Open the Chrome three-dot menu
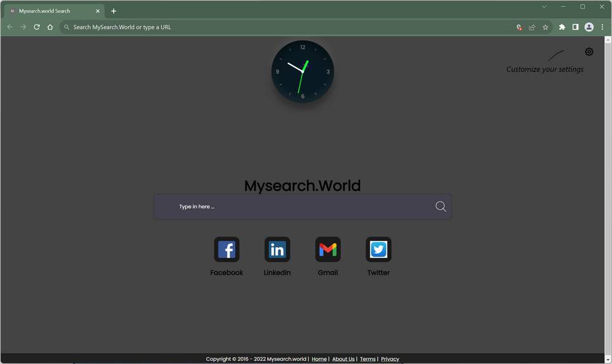Image resolution: width=612 pixels, height=364 pixels. (602, 27)
